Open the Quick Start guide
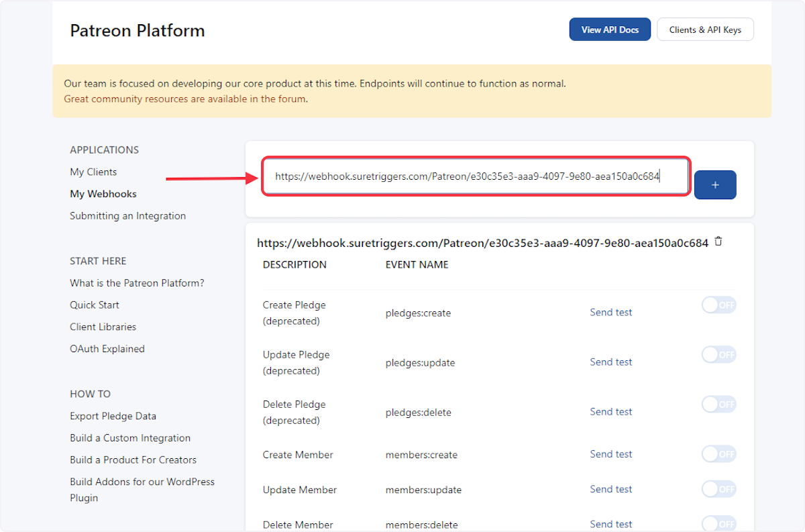The height and width of the screenshot is (532, 805). pos(95,305)
